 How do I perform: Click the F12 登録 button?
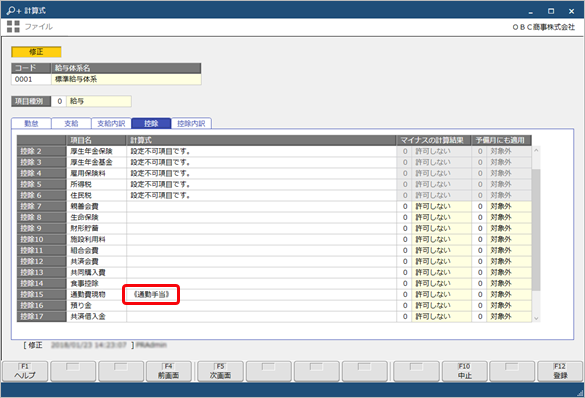[560, 371]
